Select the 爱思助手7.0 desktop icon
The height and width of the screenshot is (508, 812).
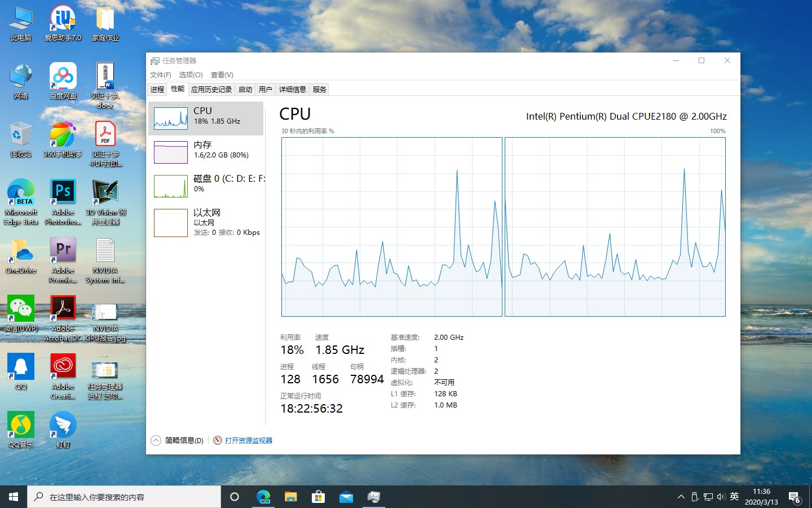coord(63,24)
